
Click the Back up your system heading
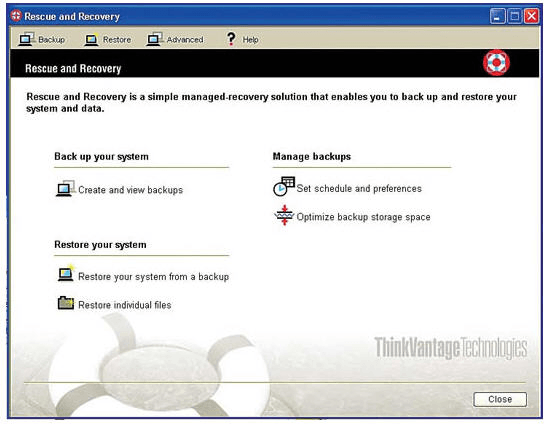pyautogui.click(x=101, y=157)
